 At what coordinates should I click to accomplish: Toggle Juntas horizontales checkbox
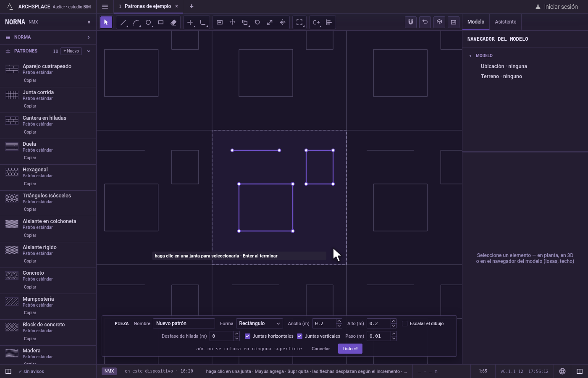click(x=247, y=336)
